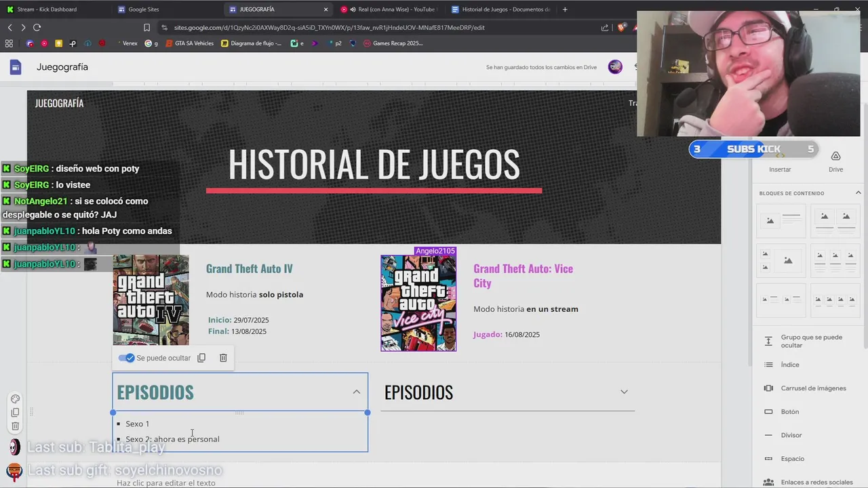
Task: Duplicate the collapsible Episodios group
Action: tap(201, 358)
